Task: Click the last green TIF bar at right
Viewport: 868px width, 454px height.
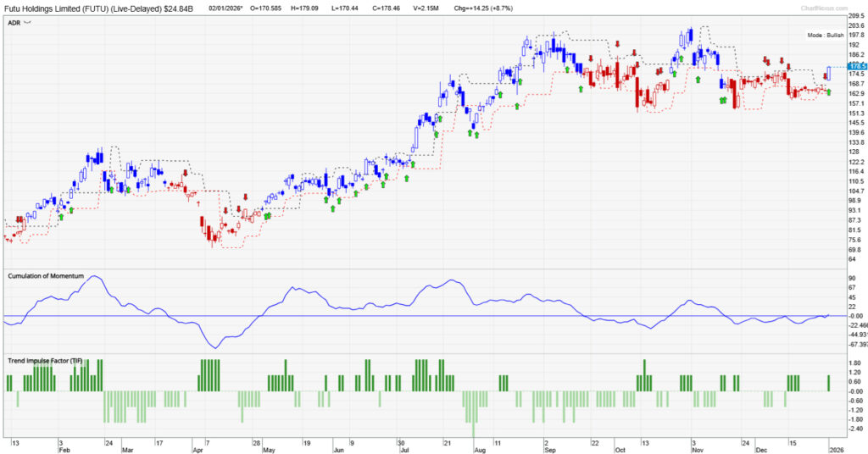Action: click(x=829, y=382)
